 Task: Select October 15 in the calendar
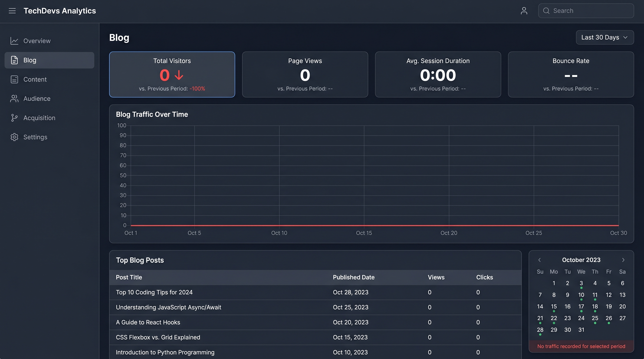click(554, 307)
